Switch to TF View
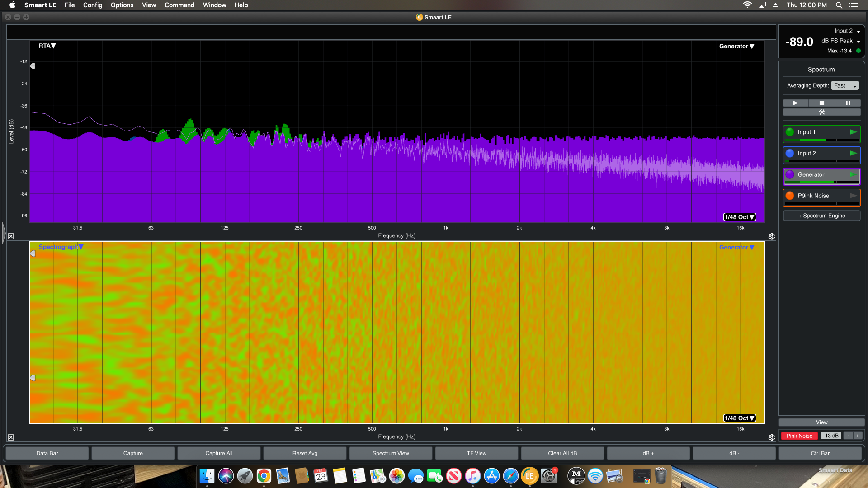Screen dimensions: 868x488 [x=476, y=453]
